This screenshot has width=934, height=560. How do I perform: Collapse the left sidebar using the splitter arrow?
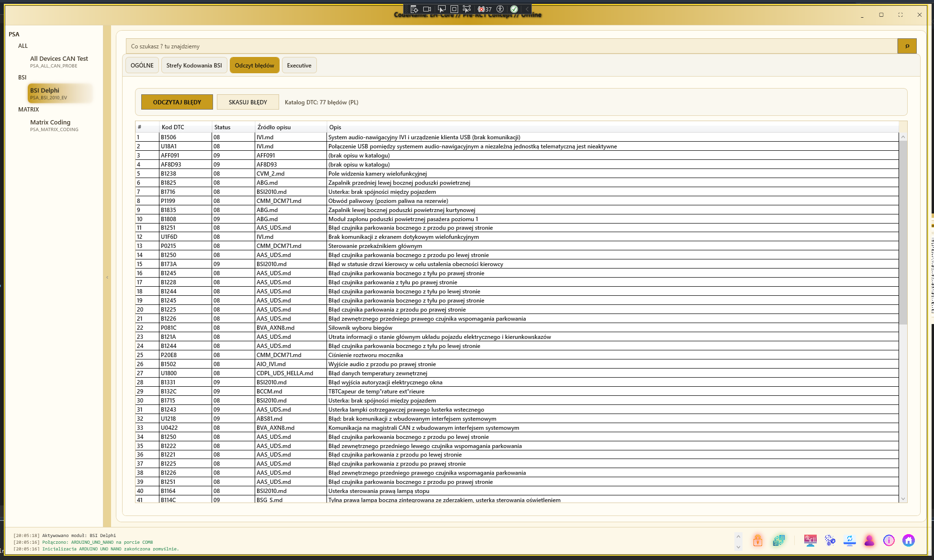click(107, 277)
